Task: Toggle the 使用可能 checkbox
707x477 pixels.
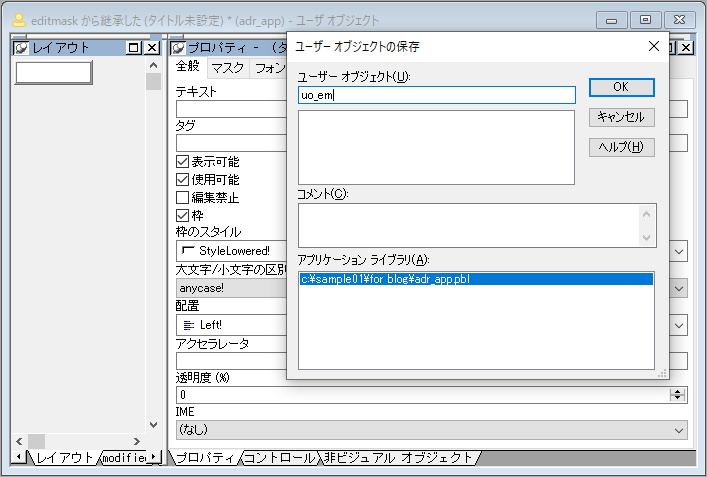Action: (x=183, y=179)
